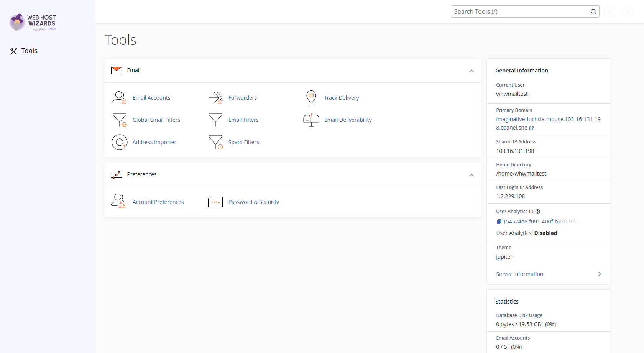Screen dimensions: 644x353
Task: Expand Server Information arrow
Action: tap(600, 274)
